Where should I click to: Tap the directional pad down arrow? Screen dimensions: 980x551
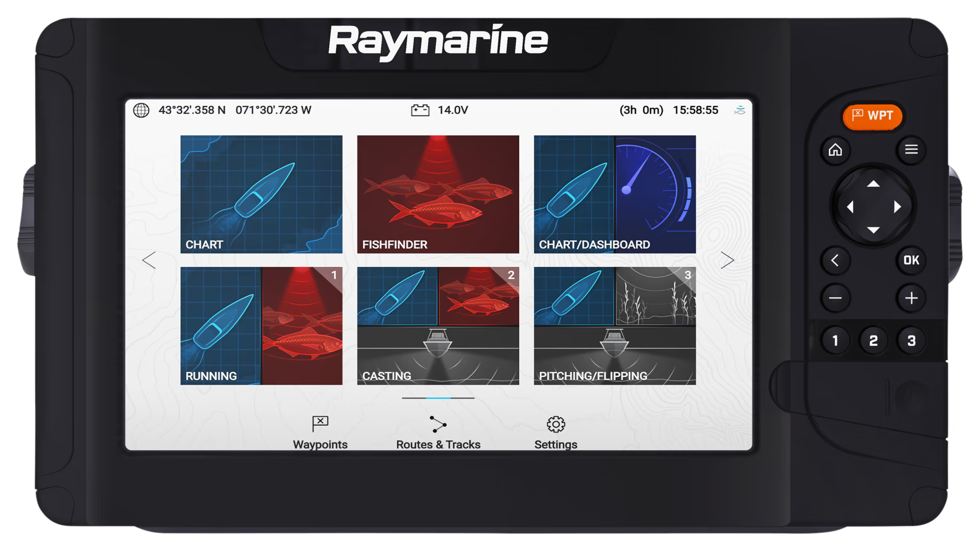tap(873, 230)
